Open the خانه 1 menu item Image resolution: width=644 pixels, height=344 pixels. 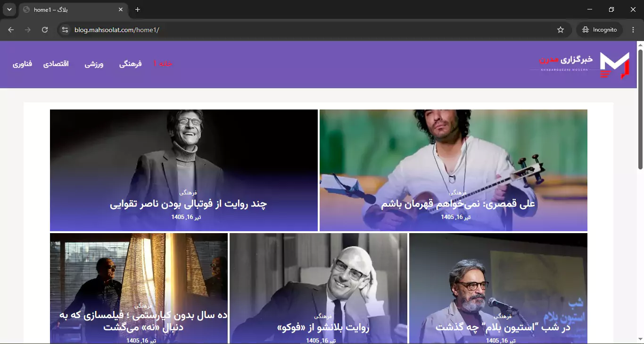[163, 64]
